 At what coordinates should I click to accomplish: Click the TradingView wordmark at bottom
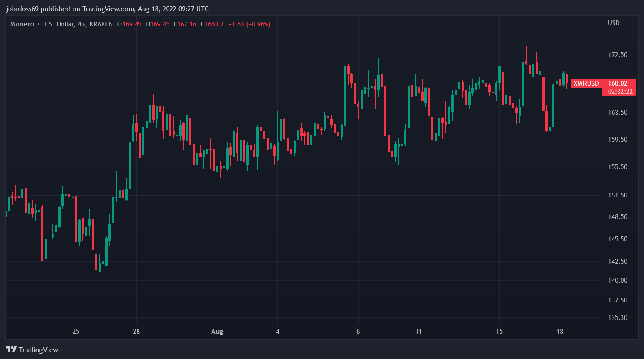(39, 350)
